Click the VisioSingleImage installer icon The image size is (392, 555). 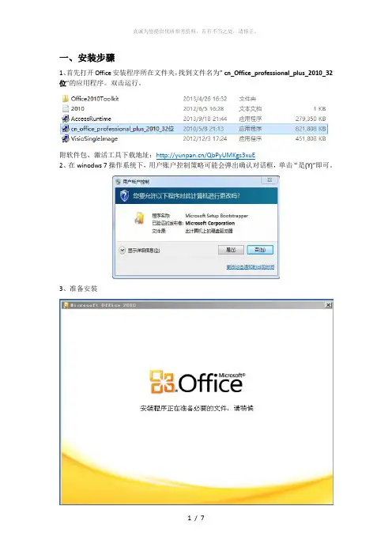(65, 138)
